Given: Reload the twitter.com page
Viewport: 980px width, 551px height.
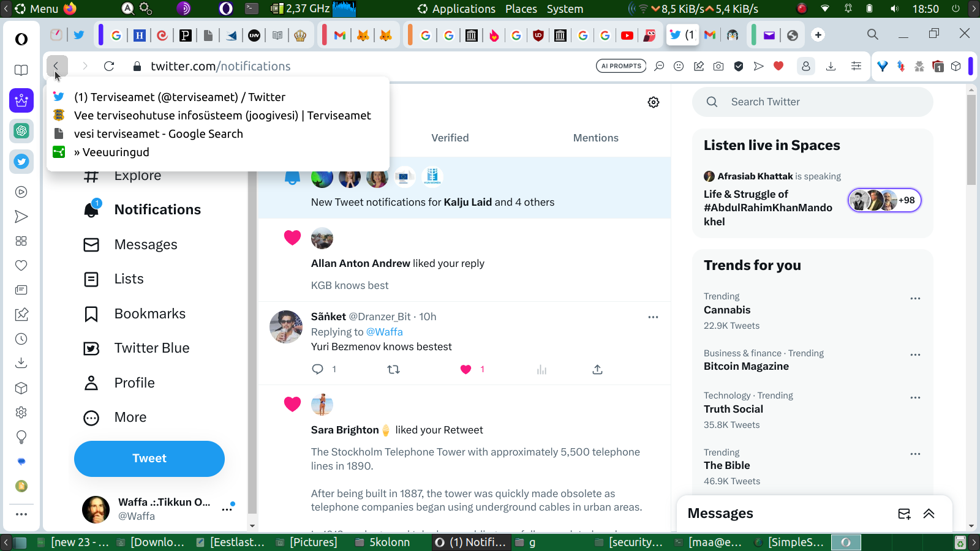Looking at the screenshot, I should click(109, 66).
